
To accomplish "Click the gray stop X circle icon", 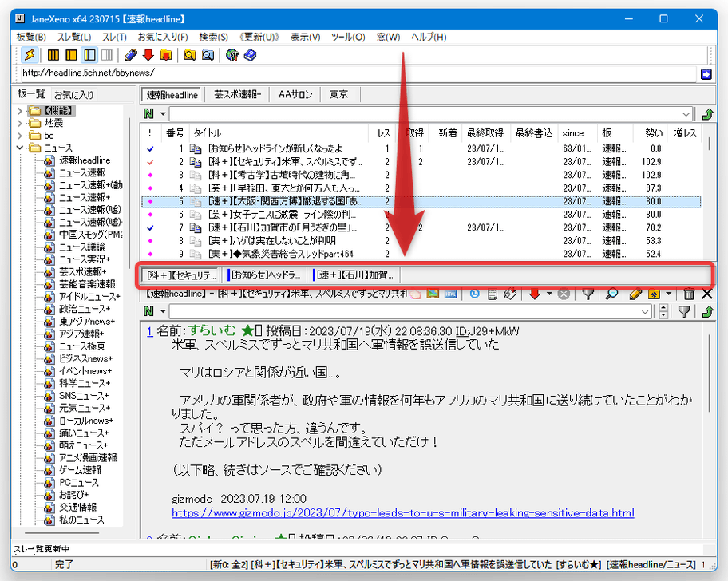I will tap(564, 294).
